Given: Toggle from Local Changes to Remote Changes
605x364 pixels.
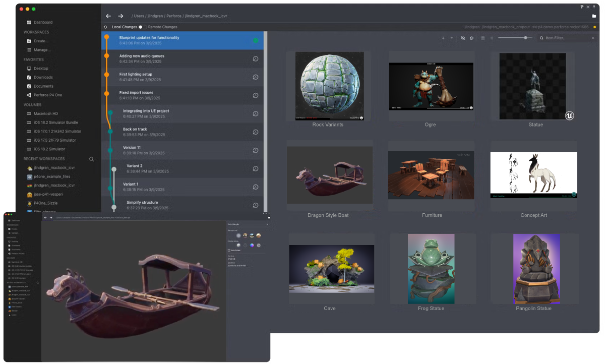Looking at the screenshot, I should click(x=142, y=27).
